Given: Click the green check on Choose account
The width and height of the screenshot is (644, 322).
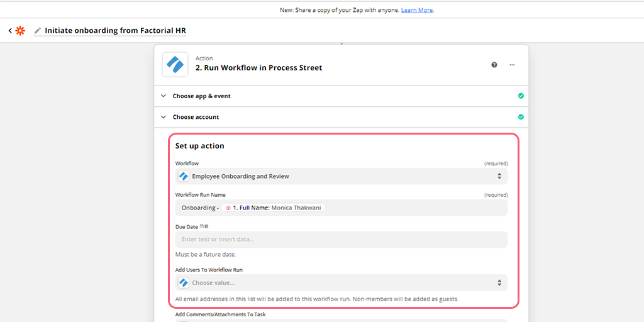Looking at the screenshot, I should [x=521, y=117].
